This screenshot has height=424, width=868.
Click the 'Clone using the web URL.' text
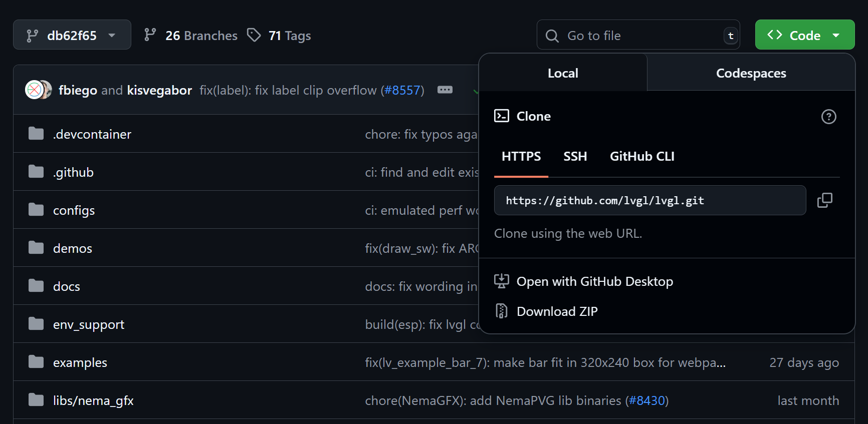(x=568, y=233)
